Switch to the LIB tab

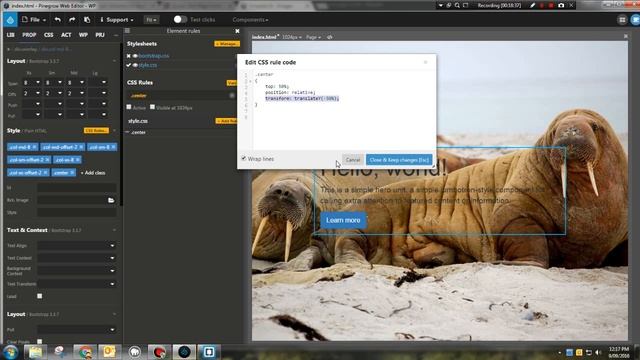pyautogui.click(x=11, y=35)
